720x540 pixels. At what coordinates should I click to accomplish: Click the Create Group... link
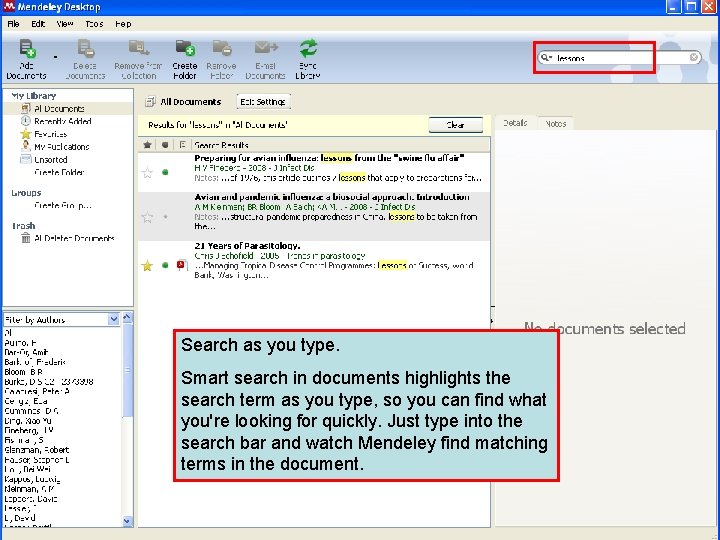pos(63,205)
